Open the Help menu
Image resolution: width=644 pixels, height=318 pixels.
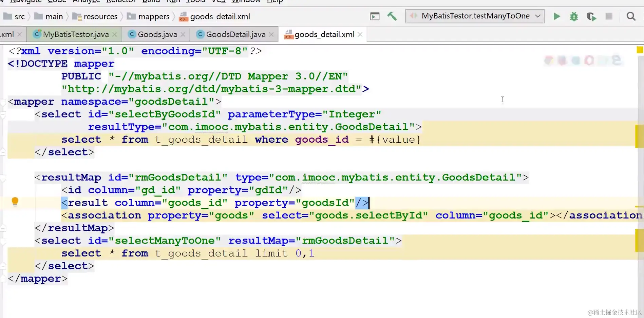(274, 1)
